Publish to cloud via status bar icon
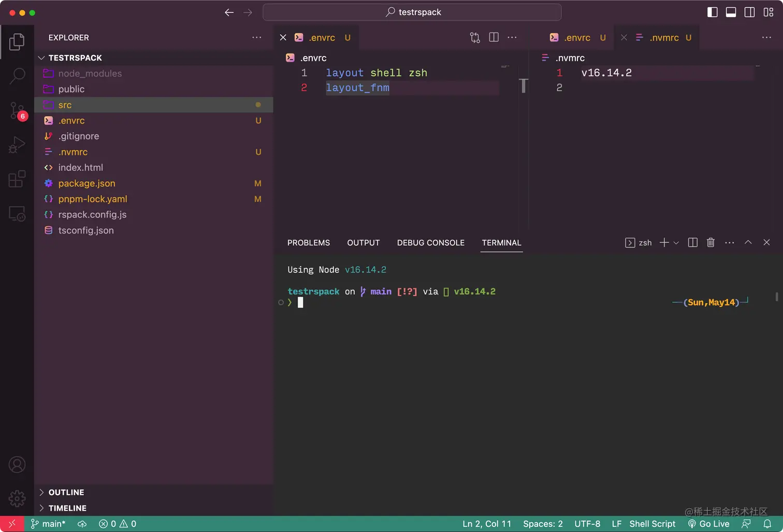Viewport: 783px width, 532px height. [82, 524]
